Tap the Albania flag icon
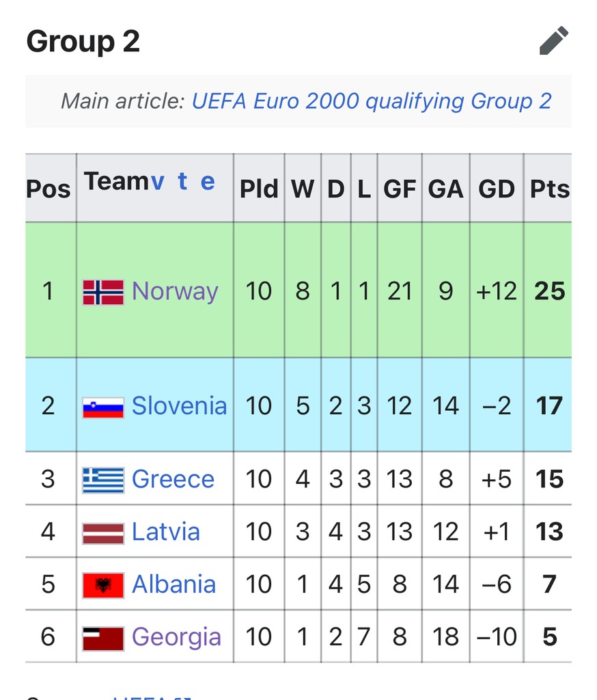597x700 pixels. (103, 585)
